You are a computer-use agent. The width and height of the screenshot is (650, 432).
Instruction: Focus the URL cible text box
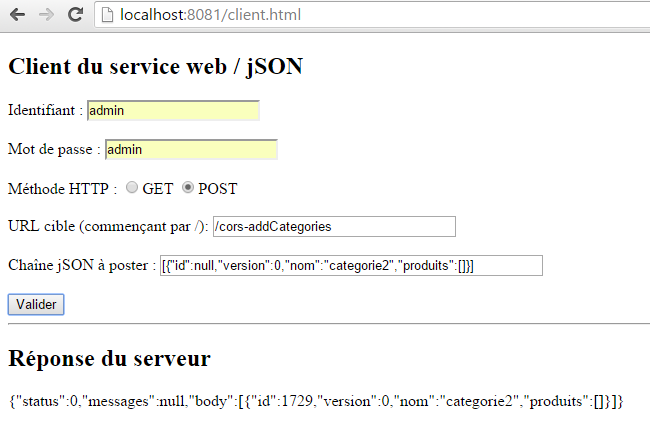[x=333, y=227]
